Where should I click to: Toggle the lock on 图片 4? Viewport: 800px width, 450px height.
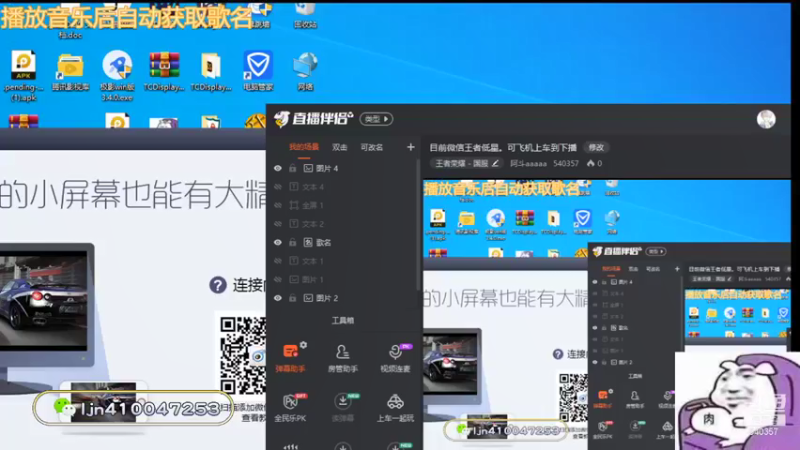(292, 168)
